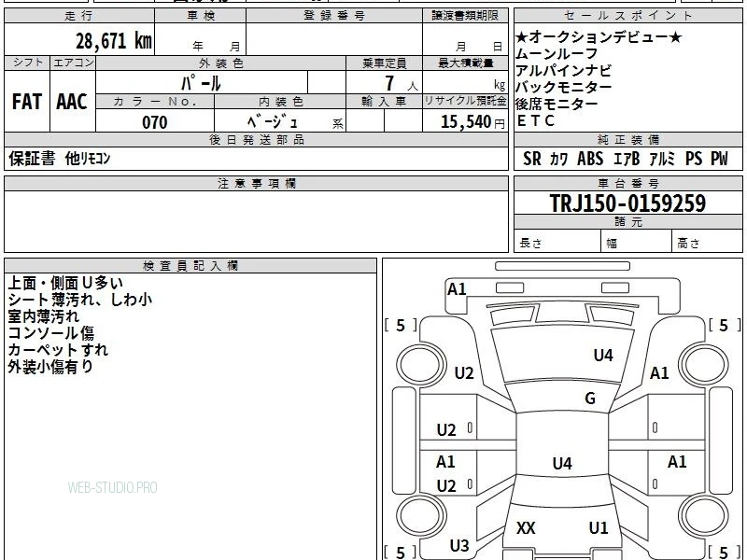747x560 pixels.
Task: Select the AAC air conditioner value
Action: (x=72, y=102)
